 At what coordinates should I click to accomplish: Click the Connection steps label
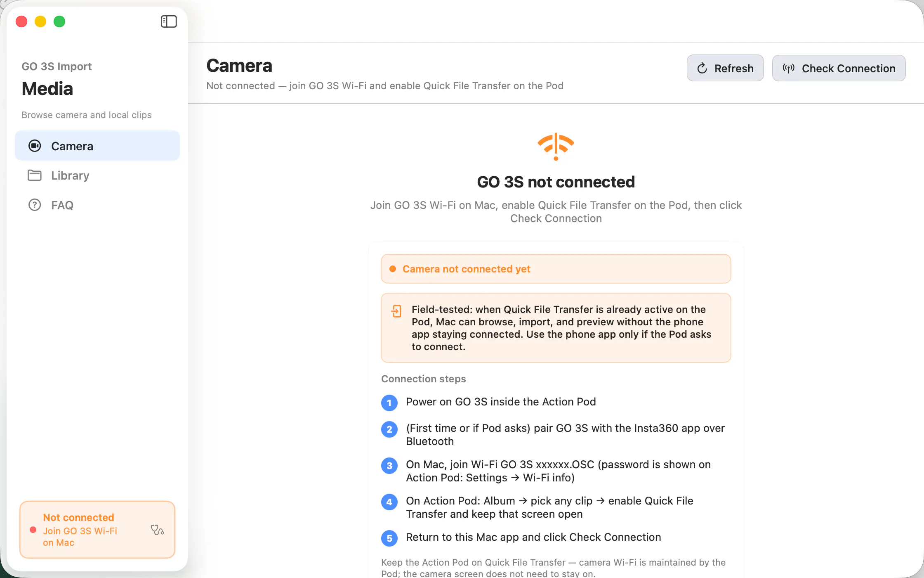click(424, 379)
